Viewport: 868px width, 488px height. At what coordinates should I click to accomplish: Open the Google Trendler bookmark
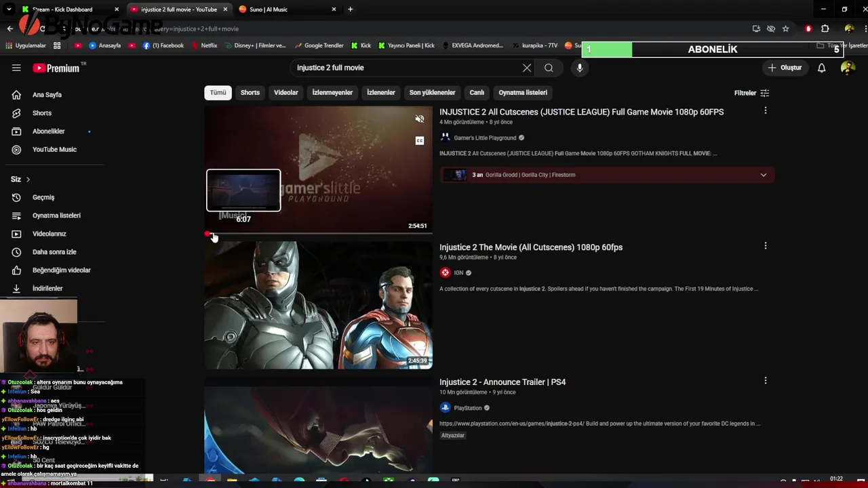tap(319, 45)
